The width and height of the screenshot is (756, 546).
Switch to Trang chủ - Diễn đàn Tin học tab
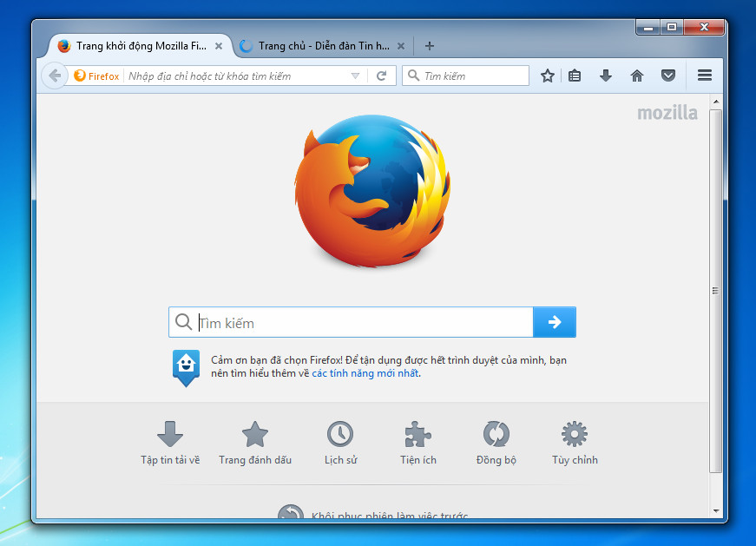(323, 46)
